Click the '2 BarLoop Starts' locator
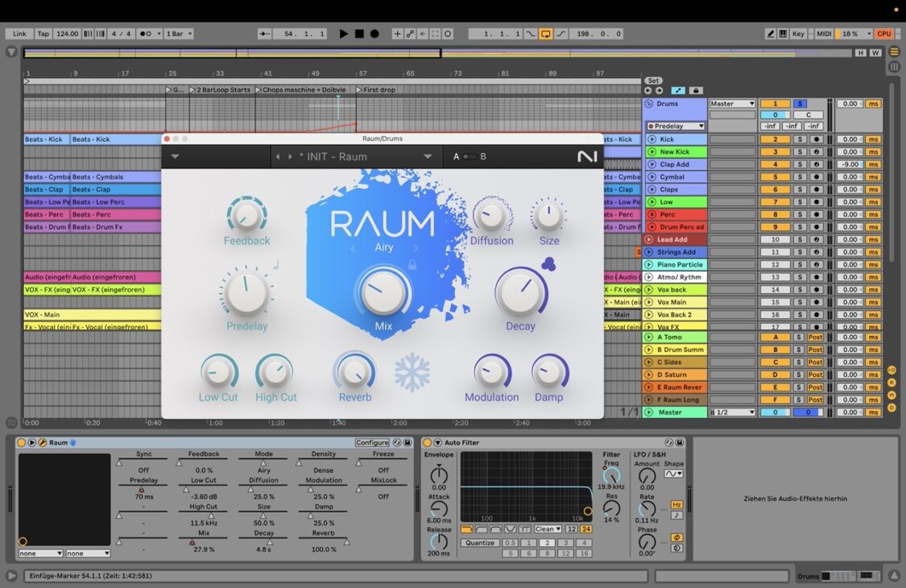The image size is (906, 588). point(220,89)
